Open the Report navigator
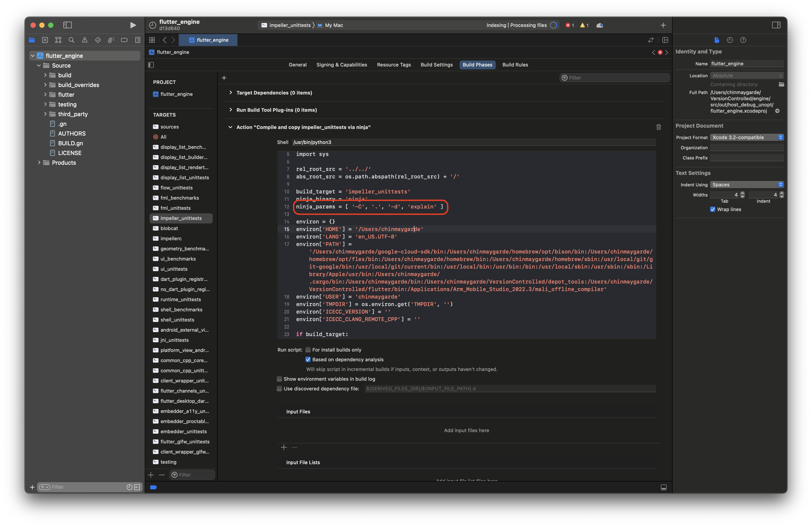The image size is (812, 526). [137, 40]
